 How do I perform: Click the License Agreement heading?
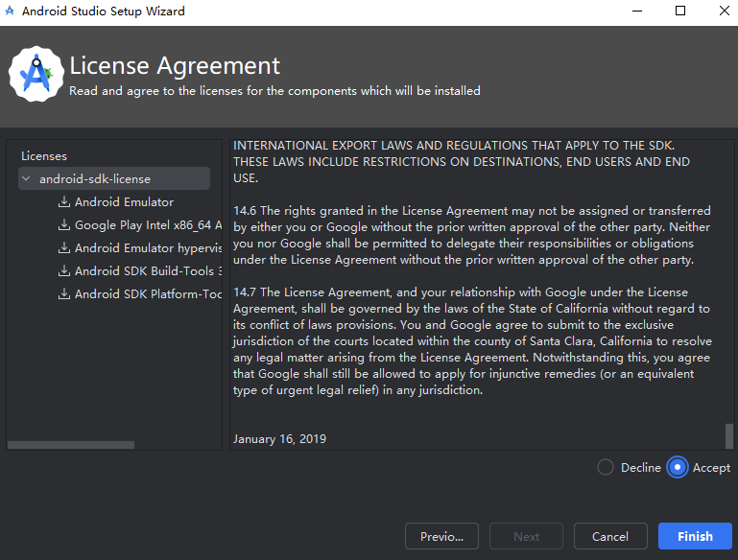click(175, 65)
